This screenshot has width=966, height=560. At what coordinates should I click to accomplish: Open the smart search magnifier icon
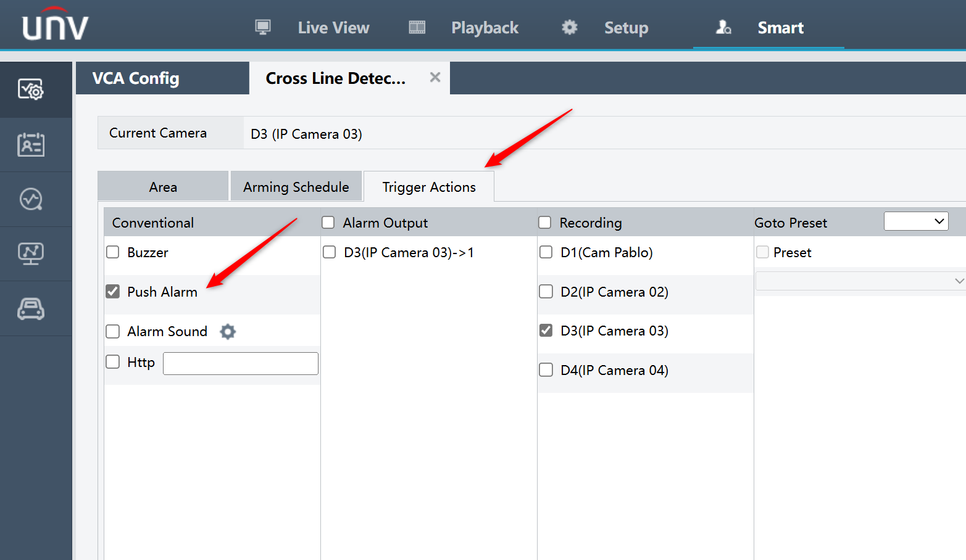(x=30, y=199)
